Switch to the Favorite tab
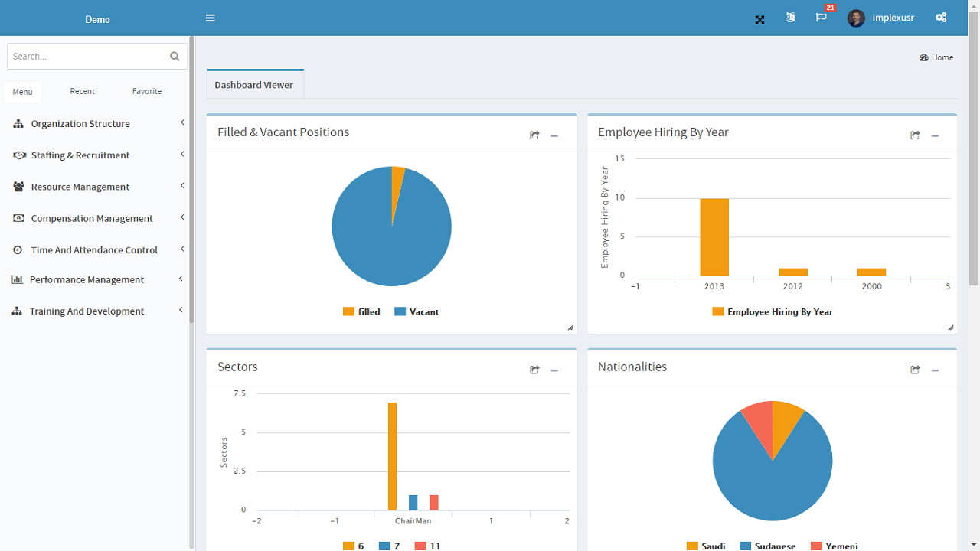The image size is (980, 551). pos(147,91)
